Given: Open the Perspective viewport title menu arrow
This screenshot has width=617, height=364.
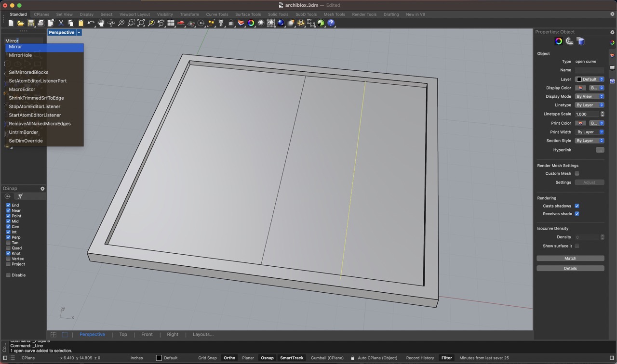Looking at the screenshot, I should [79, 32].
